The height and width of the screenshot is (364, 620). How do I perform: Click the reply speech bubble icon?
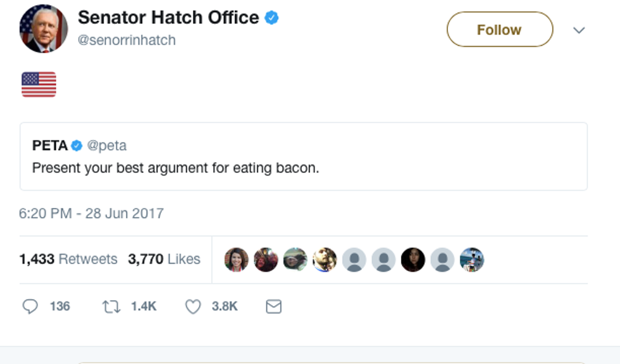tap(30, 306)
